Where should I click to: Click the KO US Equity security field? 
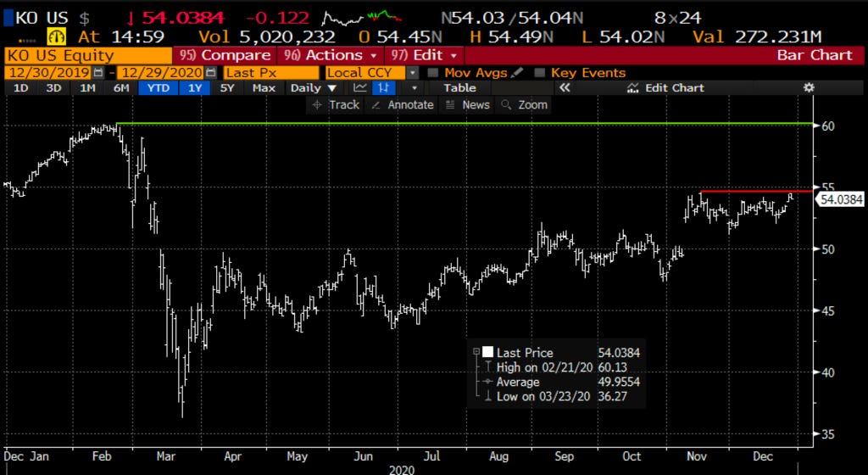[88, 55]
